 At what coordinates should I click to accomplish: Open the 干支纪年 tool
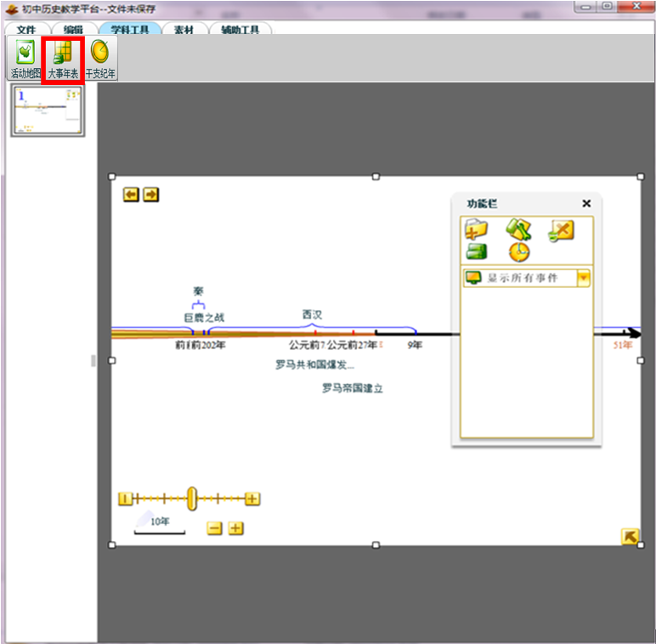pos(100,59)
